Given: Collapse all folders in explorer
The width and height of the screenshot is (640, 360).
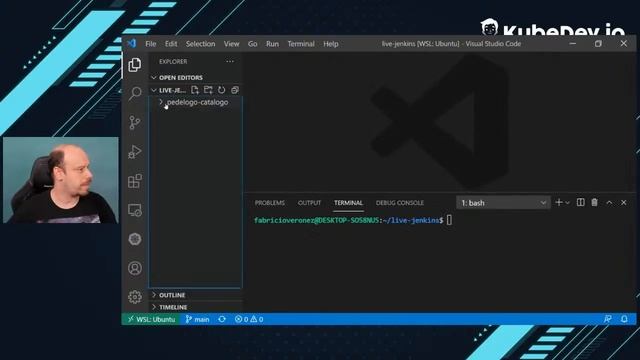Looking at the screenshot, I should 235,90.
